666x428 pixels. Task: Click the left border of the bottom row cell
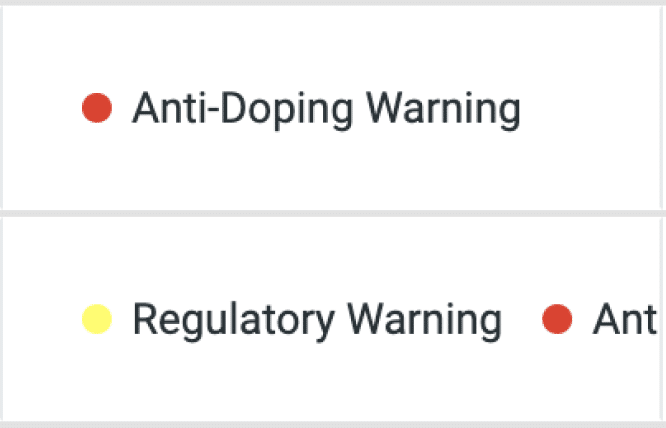point(1,319)
